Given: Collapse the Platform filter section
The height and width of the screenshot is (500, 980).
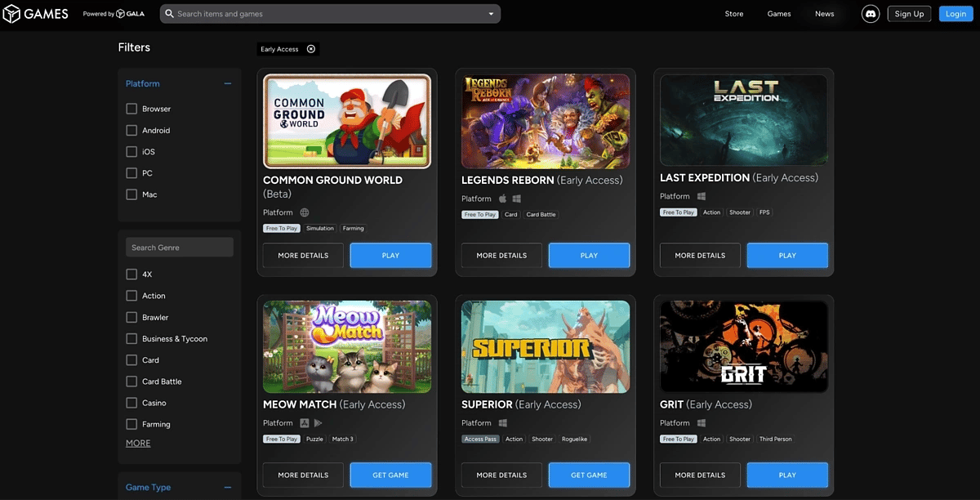Looking at the screenshot, I should click(228, 83).
